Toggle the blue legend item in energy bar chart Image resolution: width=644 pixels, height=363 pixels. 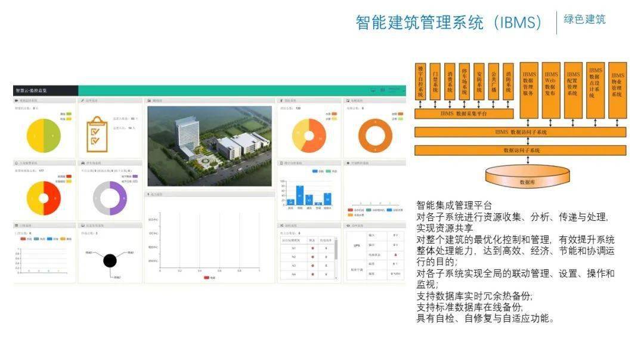317,171
